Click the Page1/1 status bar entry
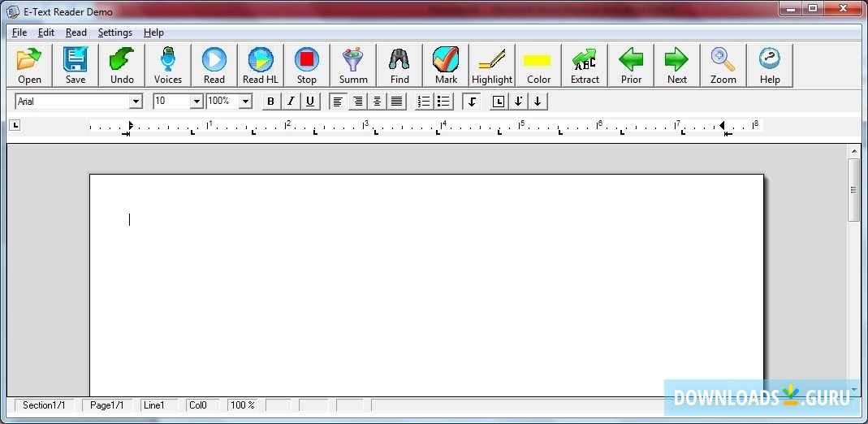 (107, 405)
